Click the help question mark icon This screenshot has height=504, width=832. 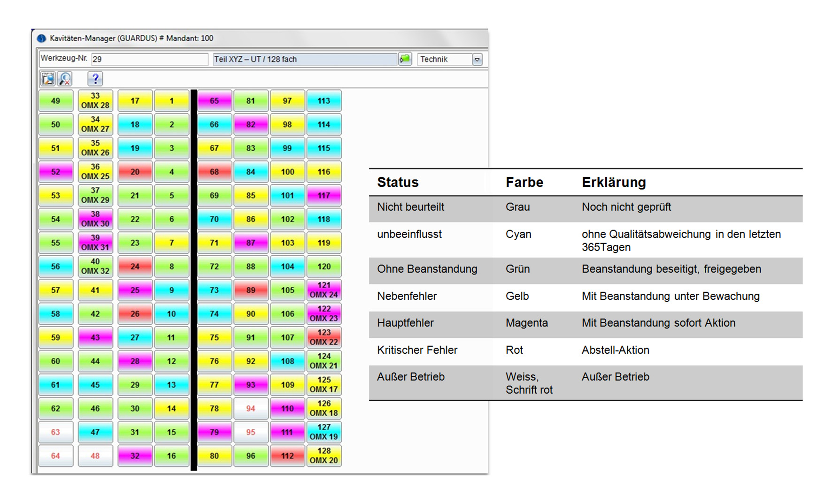coord(95,79)
